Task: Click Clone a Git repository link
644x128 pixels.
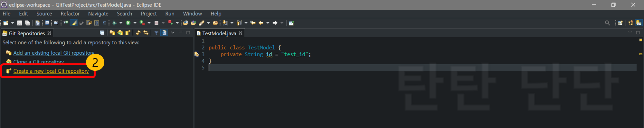Action: tap(39, 62)
